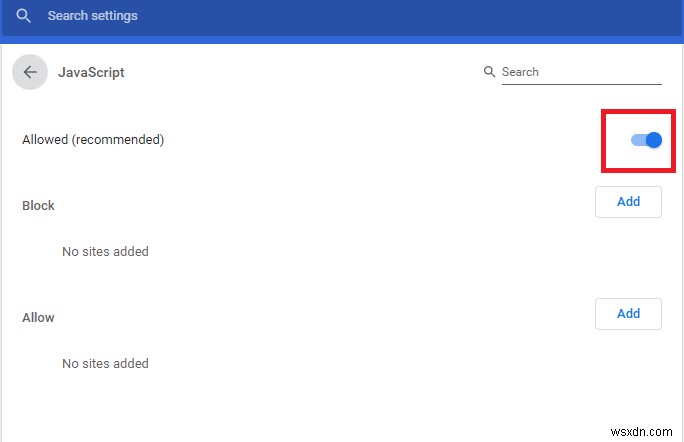This screenshot has width=684, height=442.
Task: Click the underline below the JavaScript search field
Action: pos(580,84)
